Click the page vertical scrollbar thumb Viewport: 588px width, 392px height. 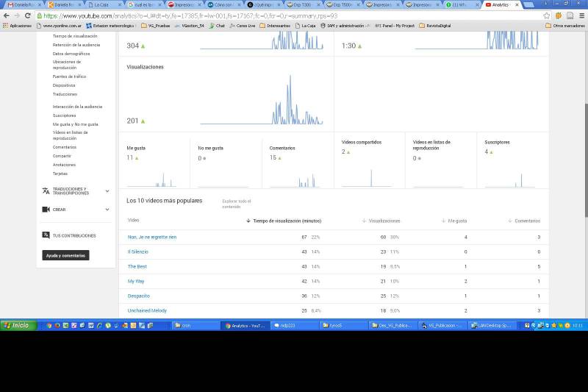(586, 159)
